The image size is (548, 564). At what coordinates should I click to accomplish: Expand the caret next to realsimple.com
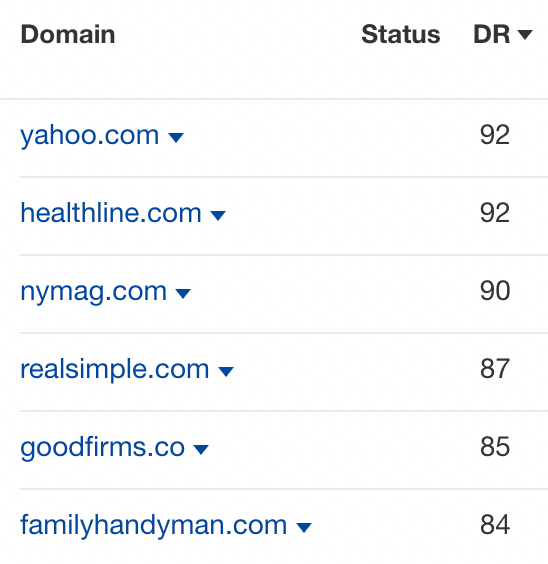click(226, 372)
